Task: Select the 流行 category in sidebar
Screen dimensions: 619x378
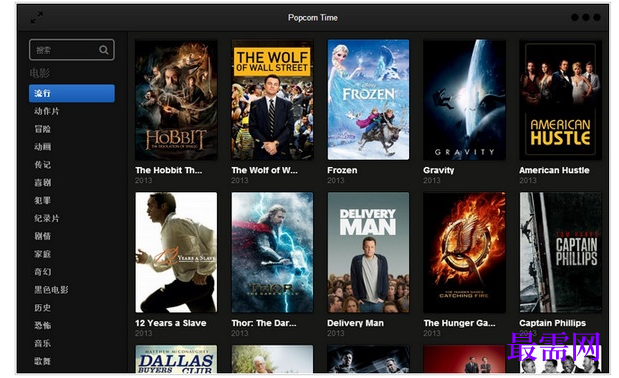Action: [x=72, y=93]
